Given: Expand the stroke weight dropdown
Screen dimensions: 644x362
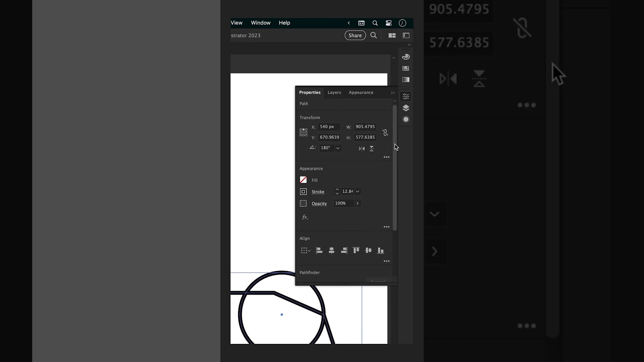Looking at the screenshot, I should coord(357,192).
